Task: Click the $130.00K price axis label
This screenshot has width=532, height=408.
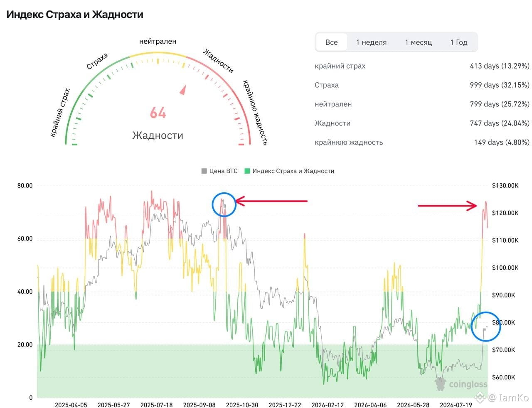Action: click(x=505, y=186)
